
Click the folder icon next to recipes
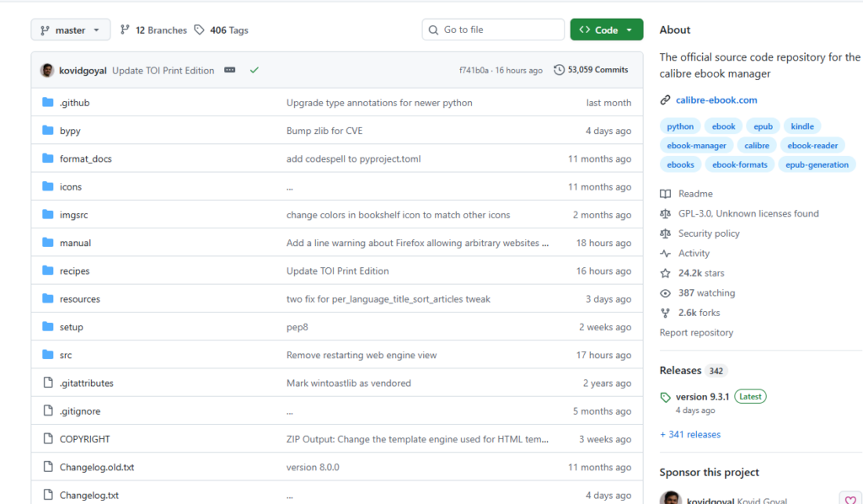(48, 271)
